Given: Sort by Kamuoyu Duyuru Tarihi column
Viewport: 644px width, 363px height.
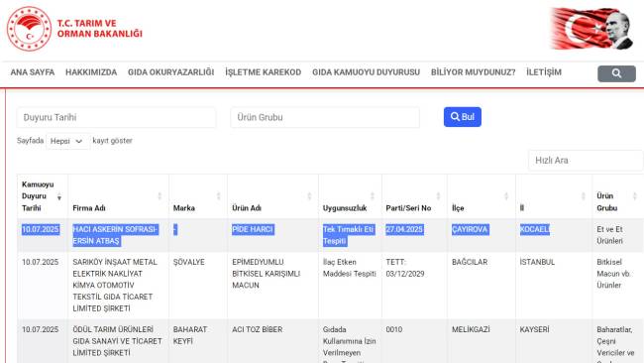Looking at the screenshot, I should 43,196.
